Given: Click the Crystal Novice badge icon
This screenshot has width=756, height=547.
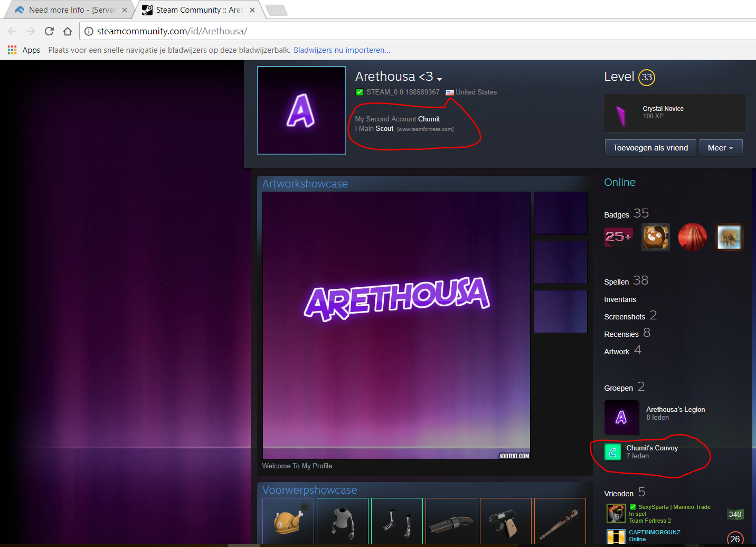Looking at the screenshot, I should pos(621,114).
